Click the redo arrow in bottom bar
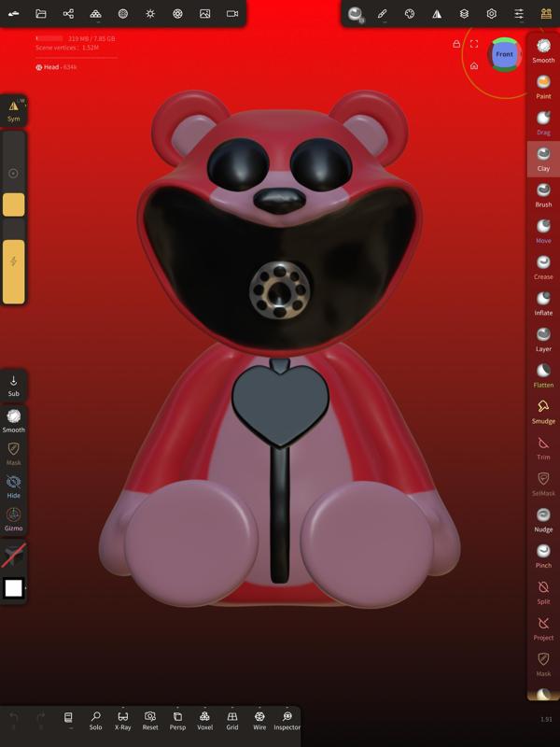Image resolution: width=560 pixels, height=747 pixels. (41, 719)
